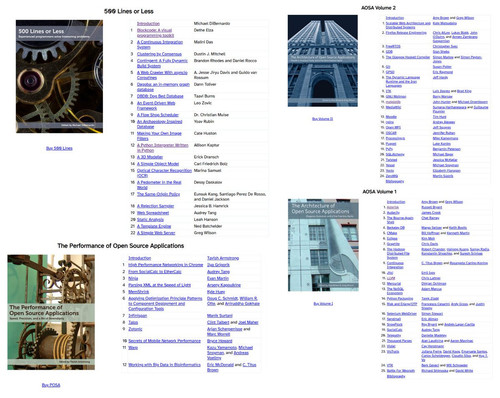Open A Flow Shop Scheduler chapter
Viewport: 500px width, 398px height.
[158, 115]
